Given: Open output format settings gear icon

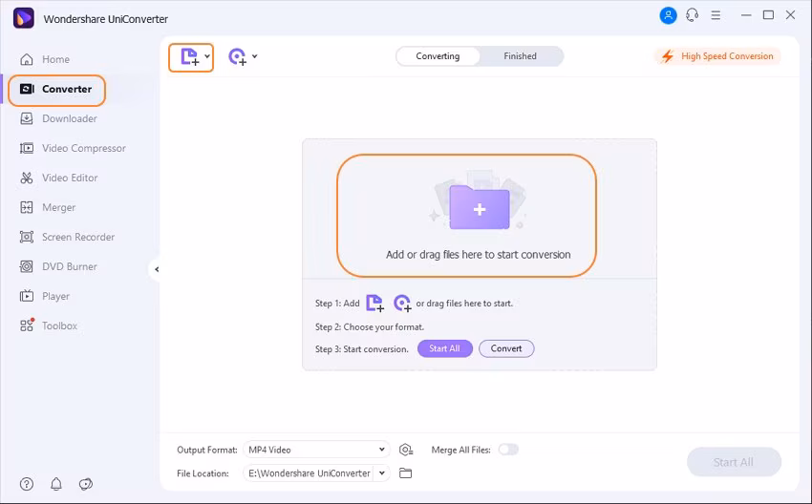Looking at the screenshot, I should [x=406, y=450].
